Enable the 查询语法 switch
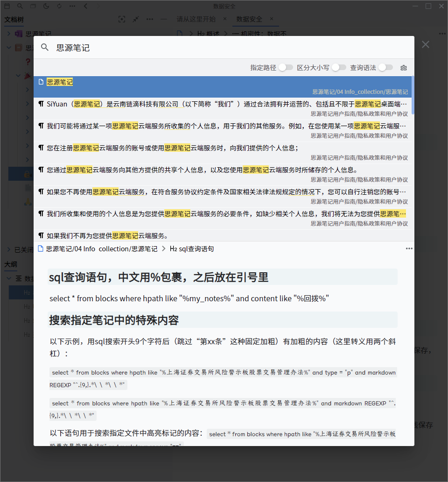Viewport: 448px width, 482px height. 386,67
